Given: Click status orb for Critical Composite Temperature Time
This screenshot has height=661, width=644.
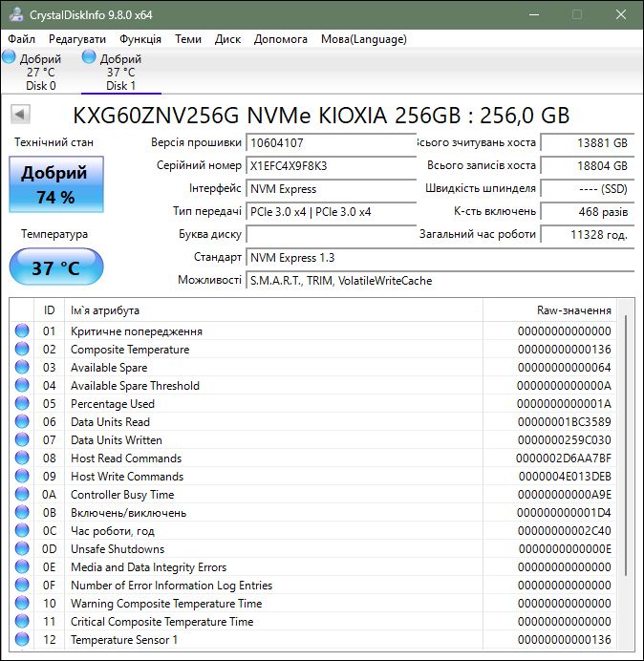Looking at the screenshot, I should (x=22, y=621).
